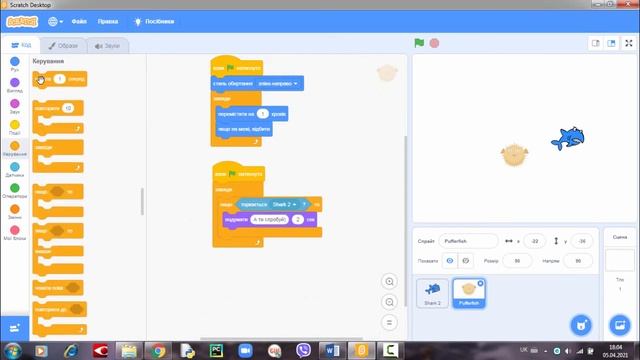Select the Змінні variables category

(15, 212)
